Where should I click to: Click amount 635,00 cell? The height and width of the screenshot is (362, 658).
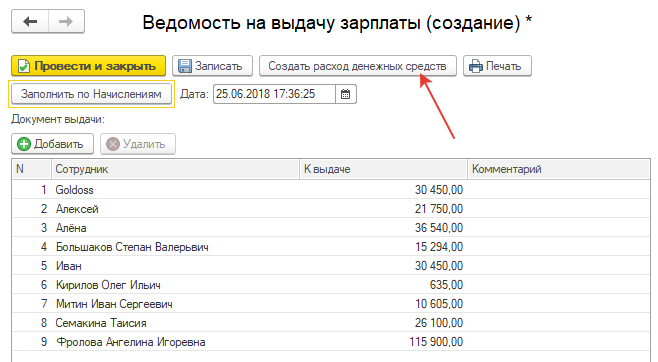point(383,285)
